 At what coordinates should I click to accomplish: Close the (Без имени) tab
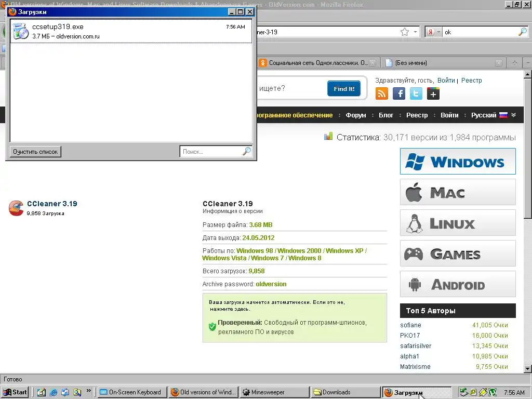(498, 63)
